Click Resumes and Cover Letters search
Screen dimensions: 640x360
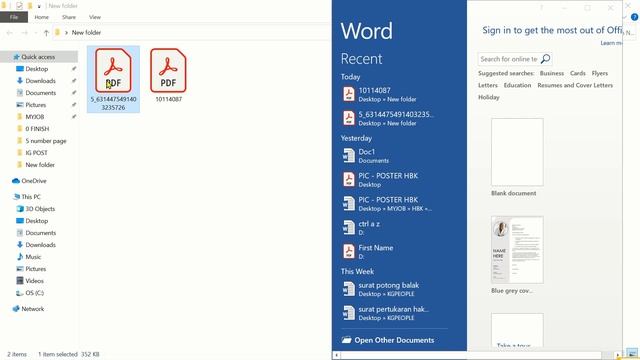(x=575, y=85)
